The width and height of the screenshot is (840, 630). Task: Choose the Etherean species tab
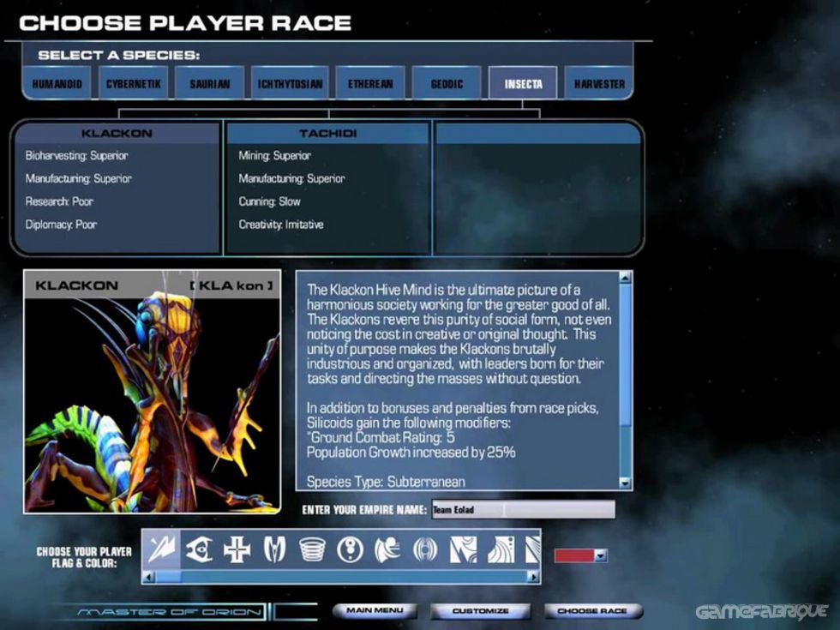(370, 84)
